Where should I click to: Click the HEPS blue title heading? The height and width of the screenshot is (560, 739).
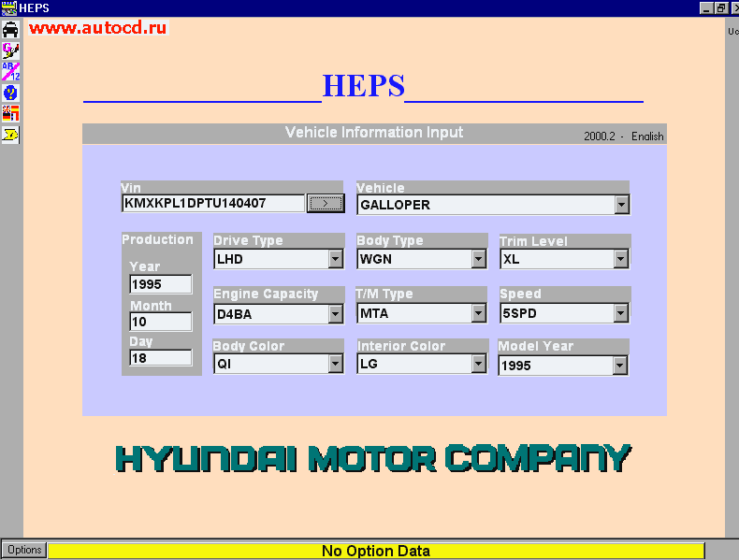363,86
